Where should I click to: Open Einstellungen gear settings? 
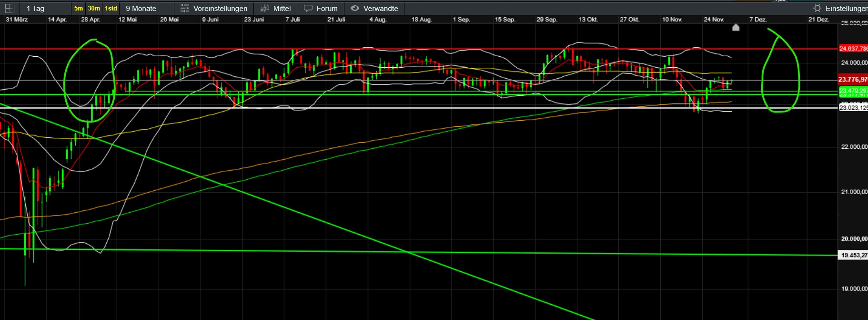(x=840, y=8)
